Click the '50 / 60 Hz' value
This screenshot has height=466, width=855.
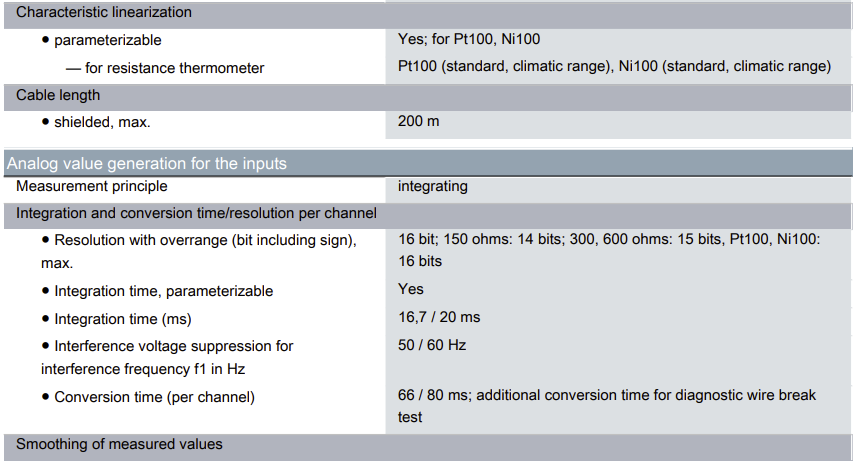coord(432,345)
